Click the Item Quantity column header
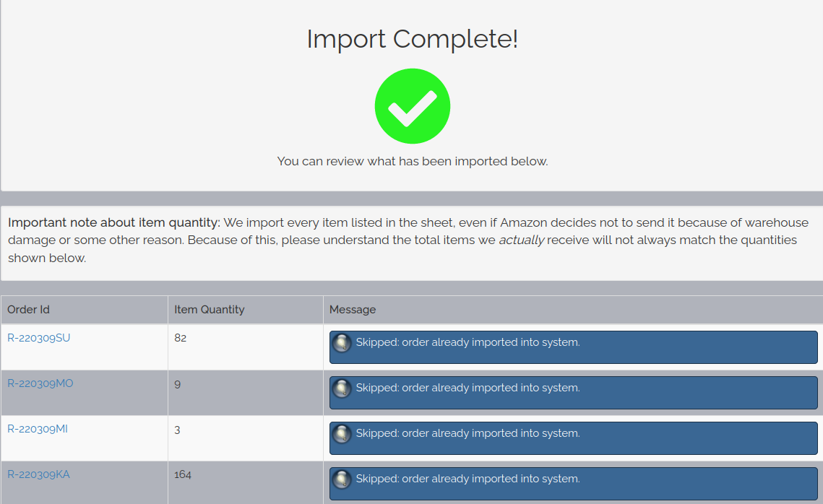Screen dimensions: 823x504 tap(210, 310)
